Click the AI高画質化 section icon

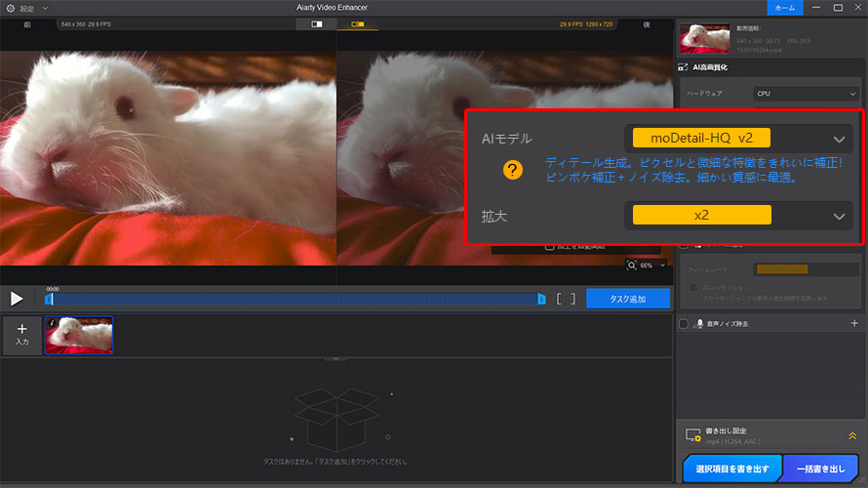[683, 67]
